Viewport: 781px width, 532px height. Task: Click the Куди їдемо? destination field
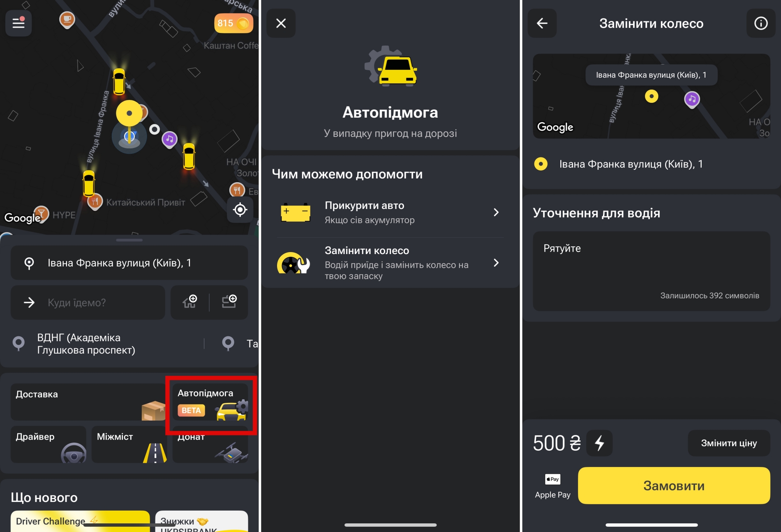click(88, 303)
